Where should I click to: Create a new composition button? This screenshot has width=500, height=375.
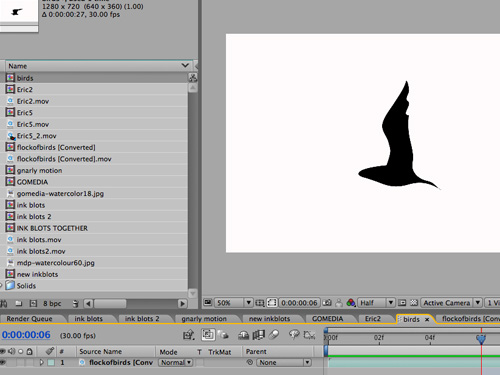pos(33,303)
